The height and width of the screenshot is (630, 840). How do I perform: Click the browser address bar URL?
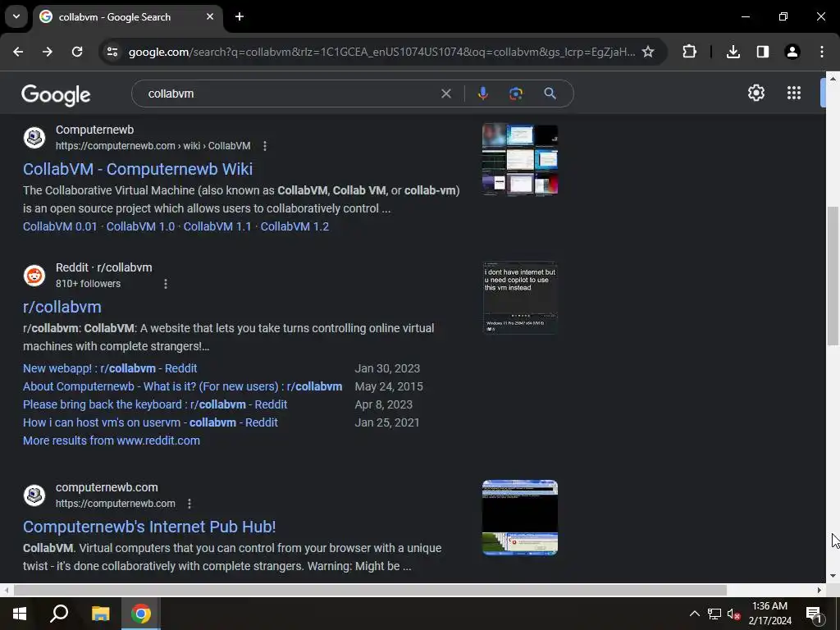pyautogui.click(x=382, y=52)
